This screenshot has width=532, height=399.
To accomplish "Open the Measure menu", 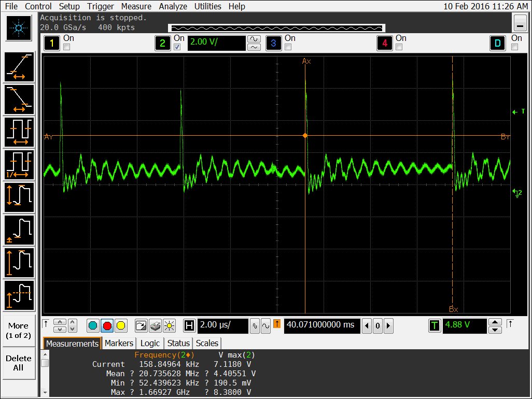I will (136, 6).
